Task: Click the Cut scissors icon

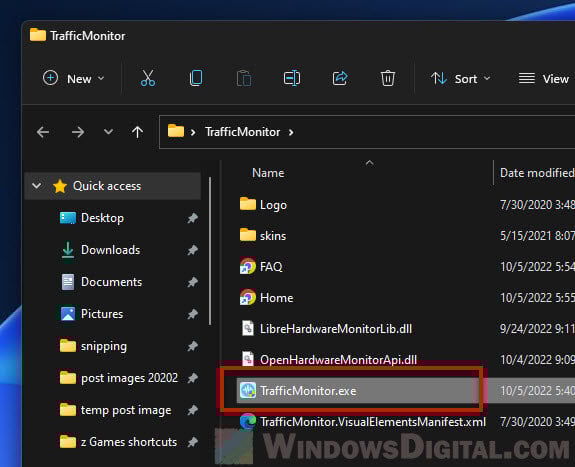Action: (x=148, y=78)
